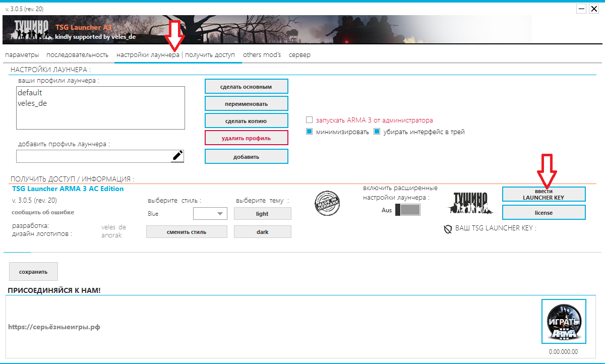This screenshot has width=605, height=364.
Task: Launch game with the ИГРАТЬ ARMA icon
Action: pyautogui.click(x=564, y=322)
